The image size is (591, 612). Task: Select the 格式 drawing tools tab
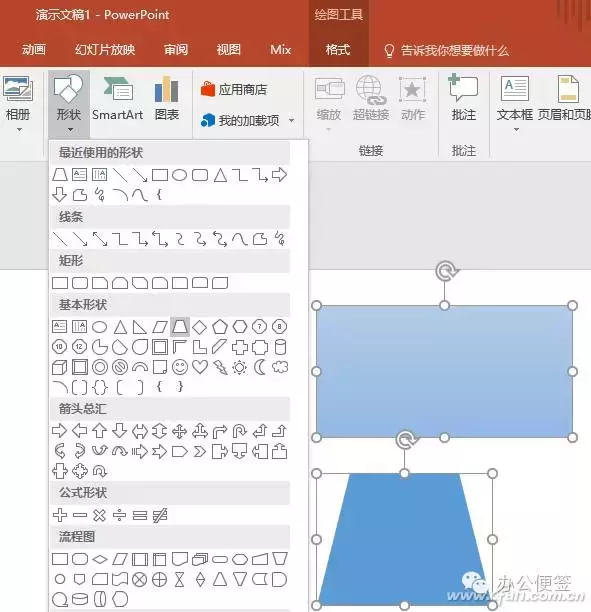(x=338, y=50)
